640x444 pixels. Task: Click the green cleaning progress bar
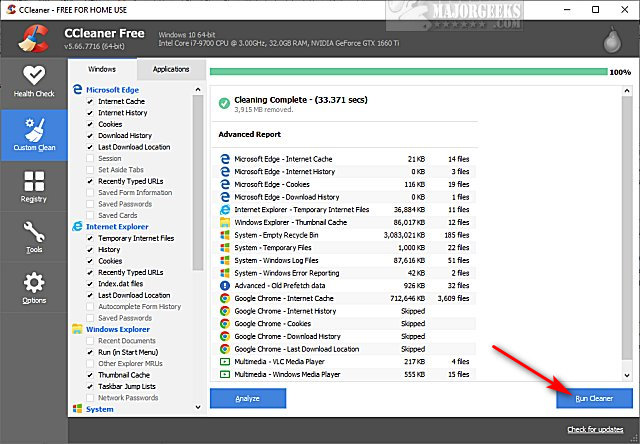pyautogui.click(x=407, y=72)
